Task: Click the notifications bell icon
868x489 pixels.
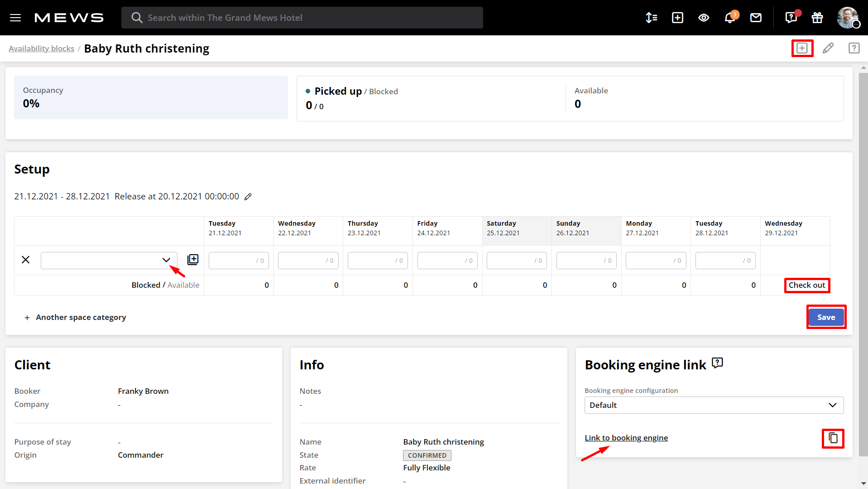Action: (729, 18)
